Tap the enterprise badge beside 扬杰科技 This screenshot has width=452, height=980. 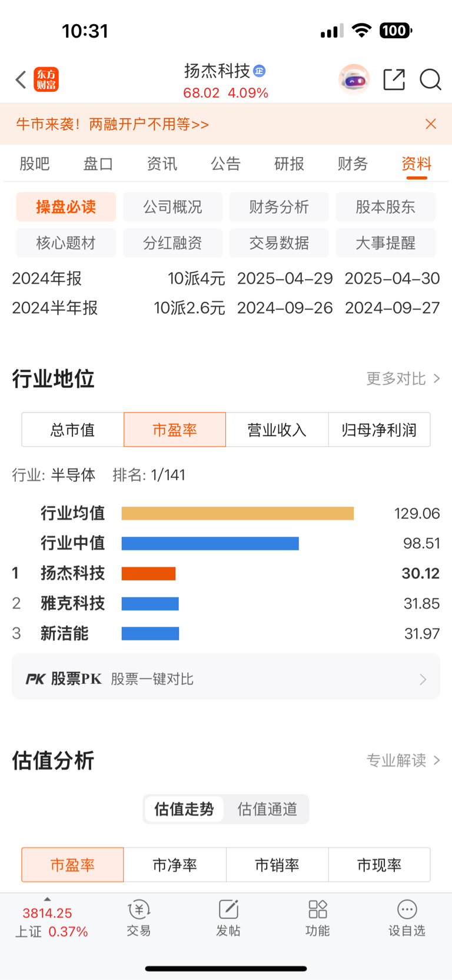259,71
